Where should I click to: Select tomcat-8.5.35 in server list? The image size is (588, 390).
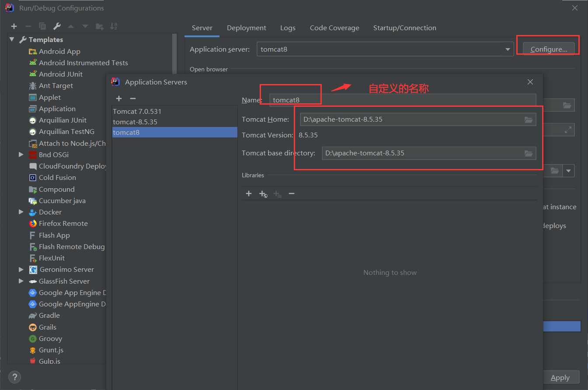pyautogui.click(x=175, y=122)
